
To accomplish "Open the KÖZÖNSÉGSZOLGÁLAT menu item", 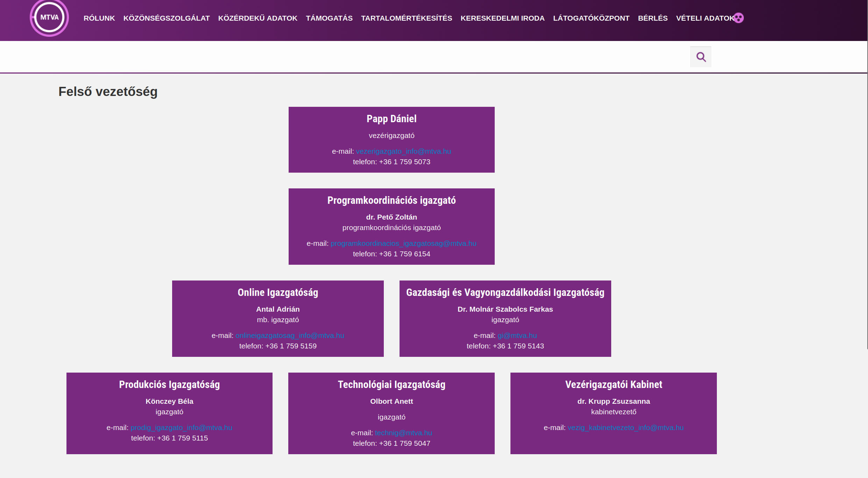I will [167, 18].
